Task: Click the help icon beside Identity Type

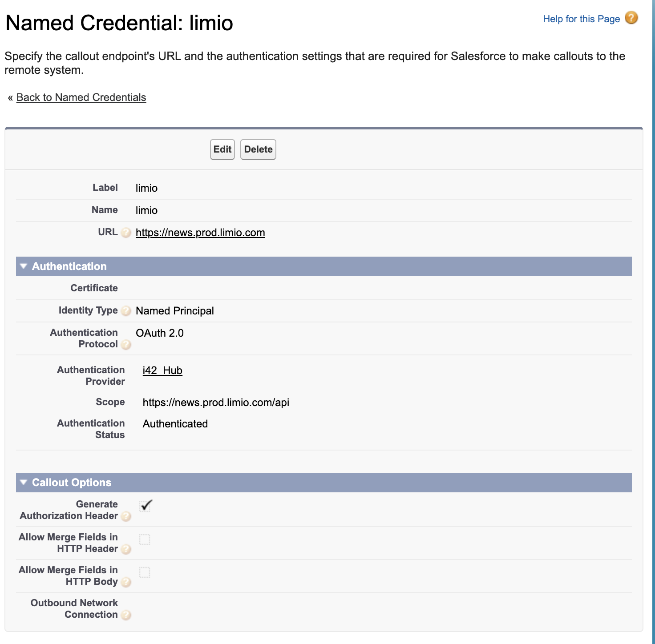Action: tap(126, 311)
